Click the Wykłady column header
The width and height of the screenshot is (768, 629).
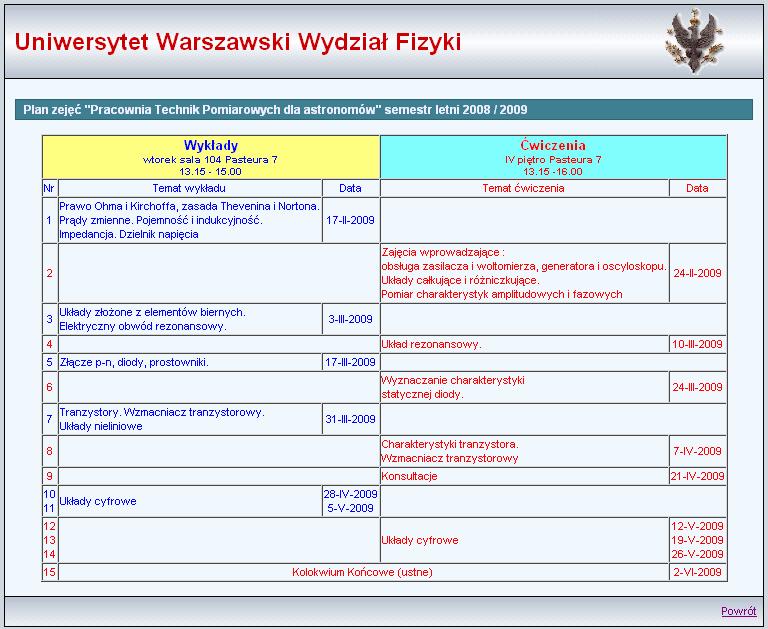[x=211, y=145]
